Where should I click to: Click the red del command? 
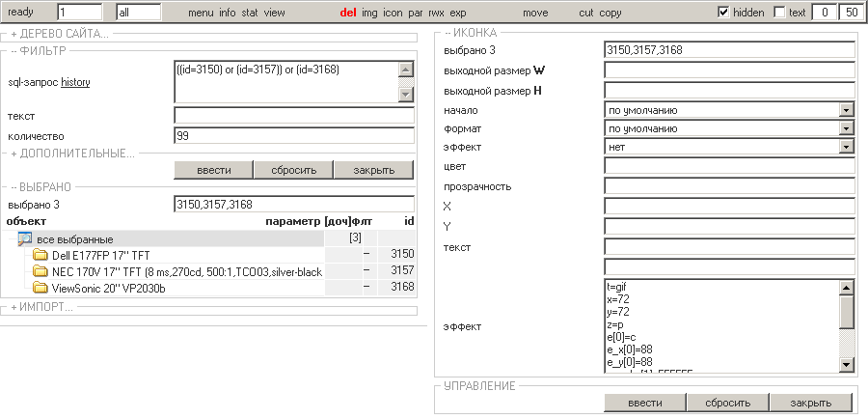348,13
